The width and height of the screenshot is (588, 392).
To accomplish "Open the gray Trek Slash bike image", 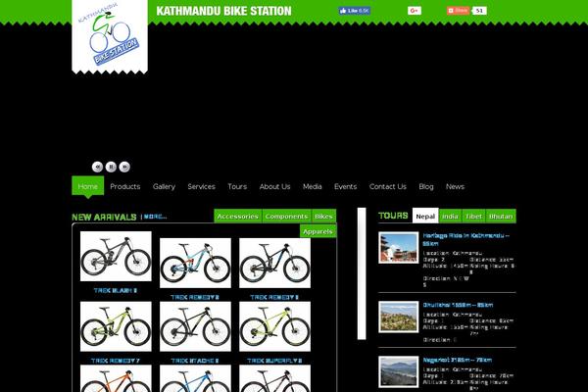I will (x=116, y=256).
